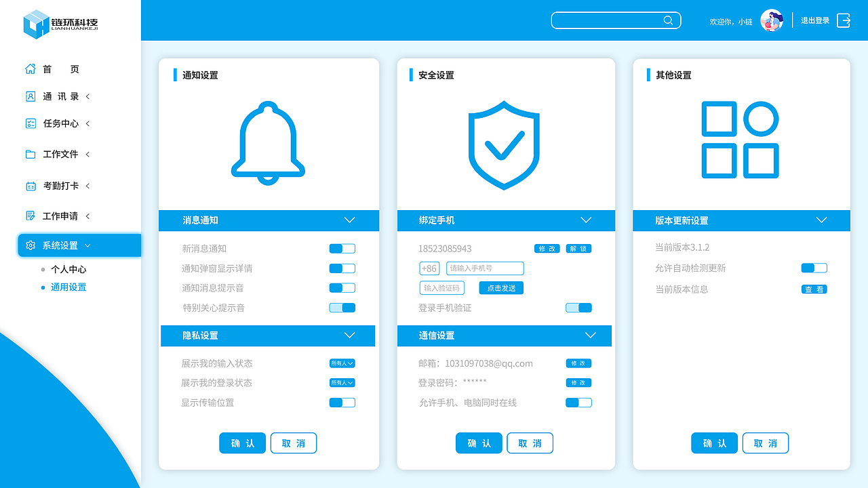Screen dimensions: 868x488
Task: Toggle 通知弹窗显示详情 switch
Action: [x=342, y=268]
